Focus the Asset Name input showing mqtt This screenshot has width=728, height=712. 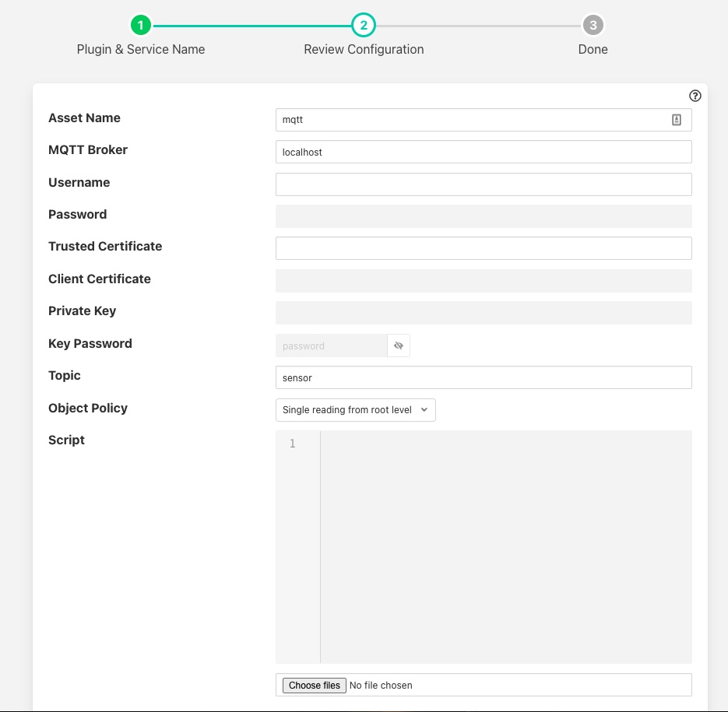(x=467, y=119)
